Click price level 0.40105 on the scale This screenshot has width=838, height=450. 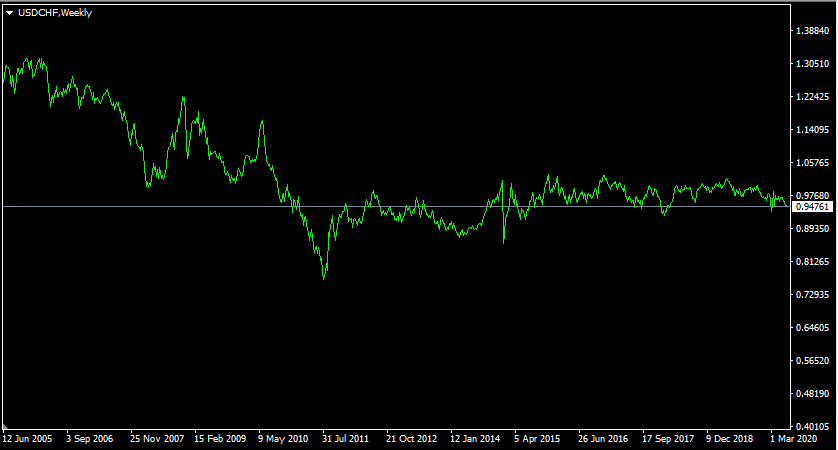pos(812,426)
